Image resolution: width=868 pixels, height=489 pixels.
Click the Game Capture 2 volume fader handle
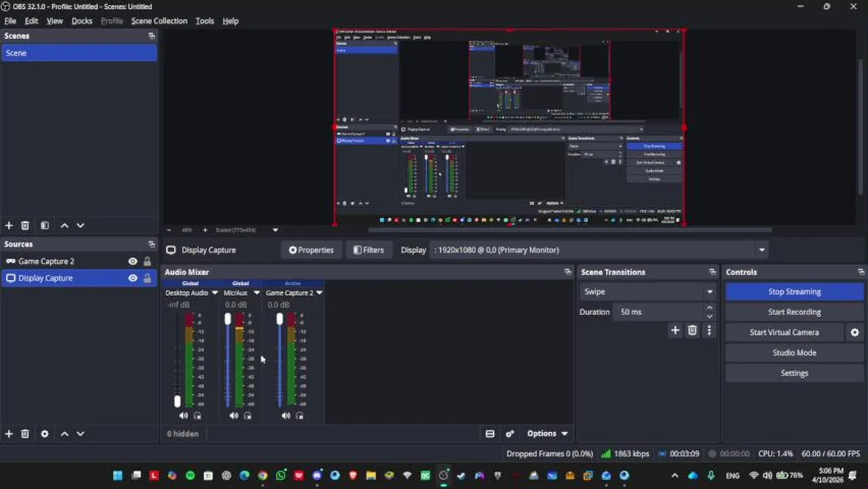click(279, 319)
